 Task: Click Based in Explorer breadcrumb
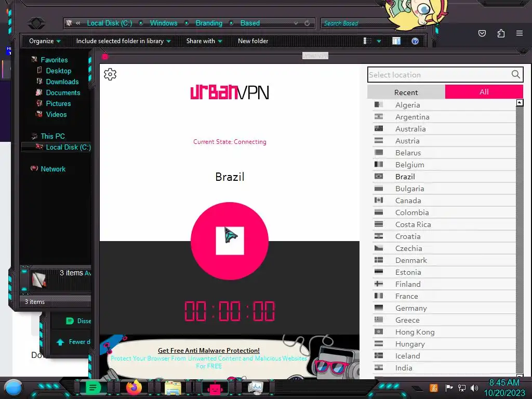(x=250, y=23)
